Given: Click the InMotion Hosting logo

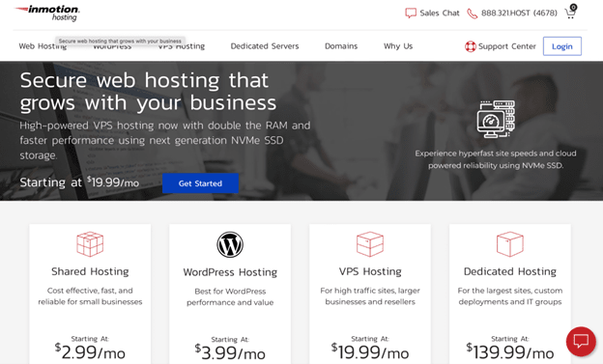Looking at the screenshot, I should pos(47,13).
